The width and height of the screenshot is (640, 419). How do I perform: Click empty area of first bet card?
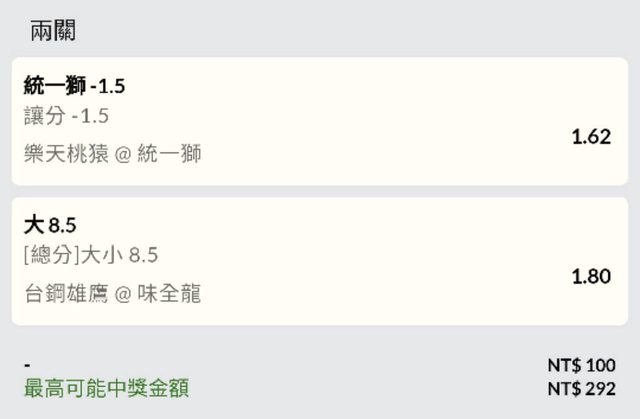(380, 120)
